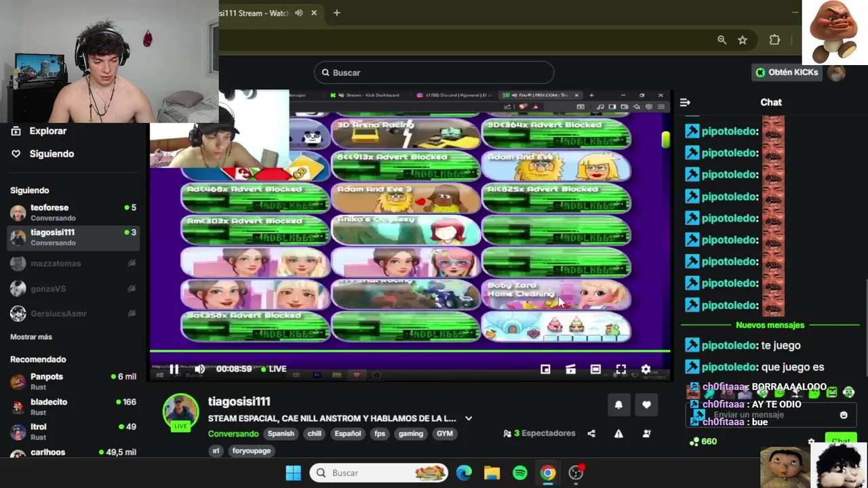Screen dimensions: 868x488
Task: Open mazzatomas offline channel
Action: coord(73,263)
